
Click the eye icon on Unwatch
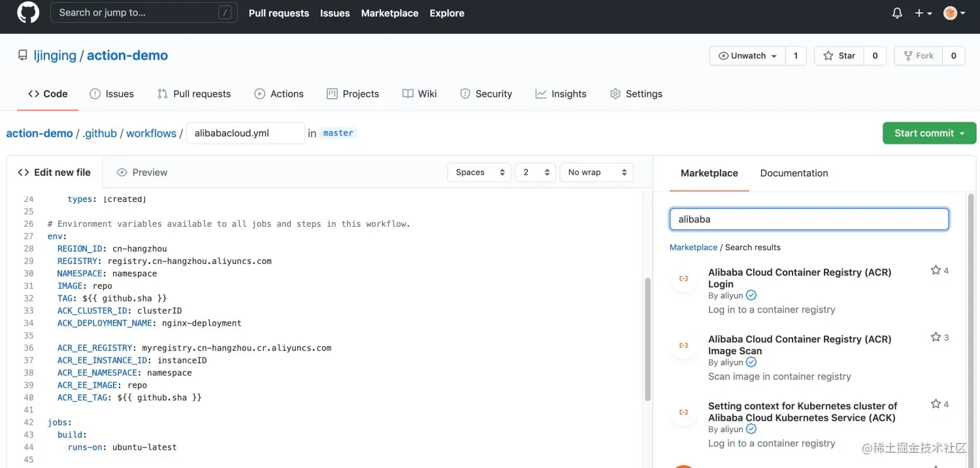723,56
